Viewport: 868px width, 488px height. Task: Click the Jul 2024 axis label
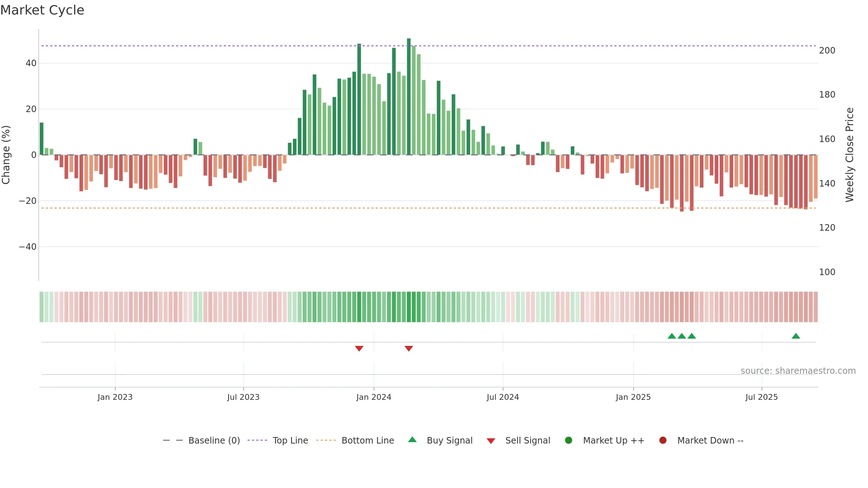point(503,397)
